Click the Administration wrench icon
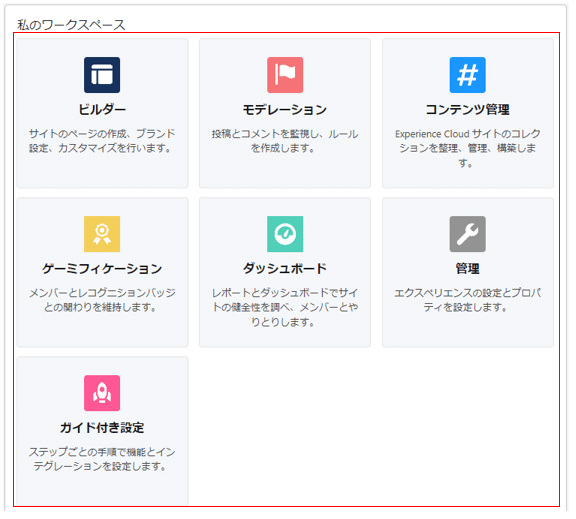This screenshot has width=576, height=519. pos(468,234)
